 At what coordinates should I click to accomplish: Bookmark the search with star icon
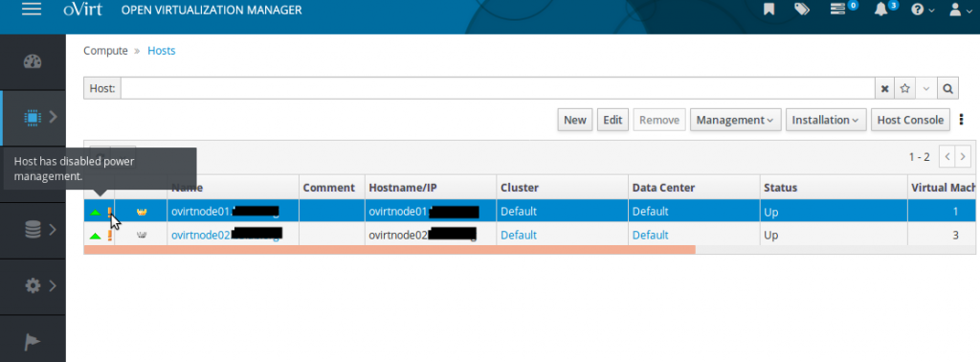point(904,89)
